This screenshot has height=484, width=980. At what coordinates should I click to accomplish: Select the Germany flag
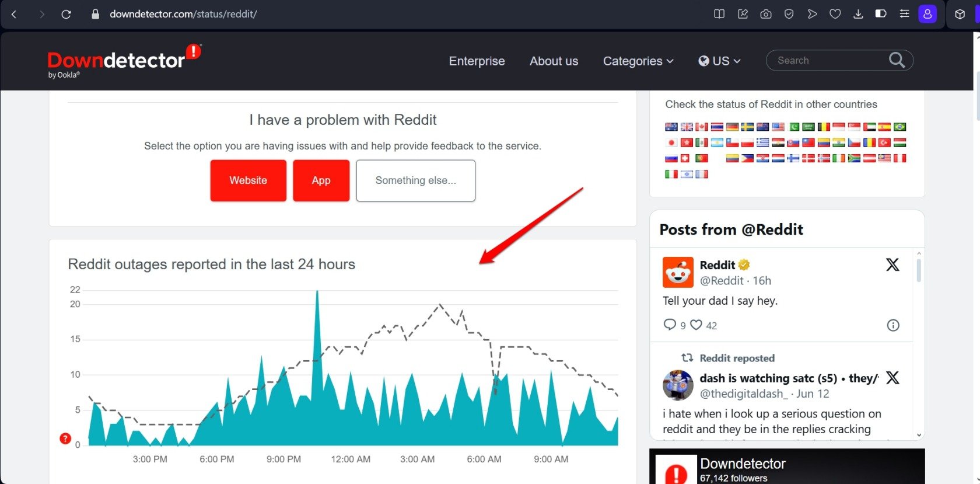pos(733,127)
